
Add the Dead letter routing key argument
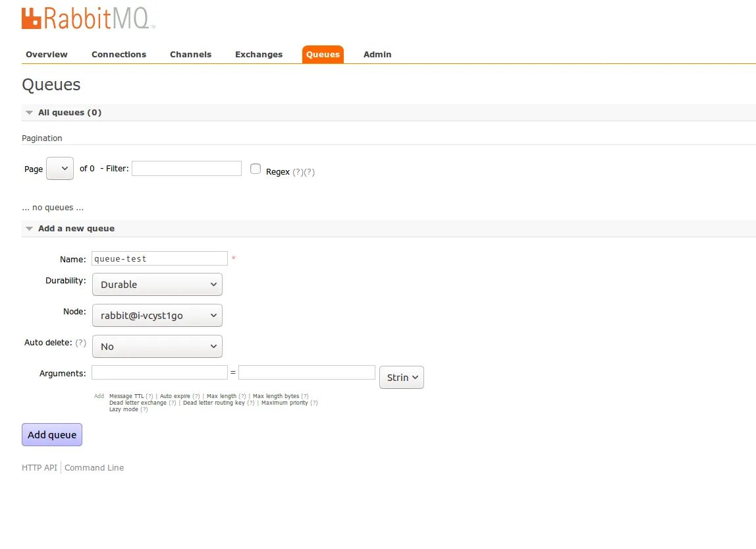(213, 403)
